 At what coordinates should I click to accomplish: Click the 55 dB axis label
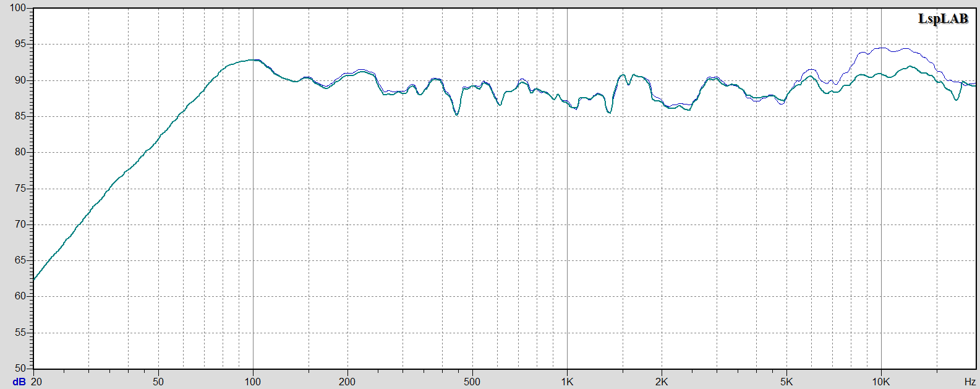point(20,333)
